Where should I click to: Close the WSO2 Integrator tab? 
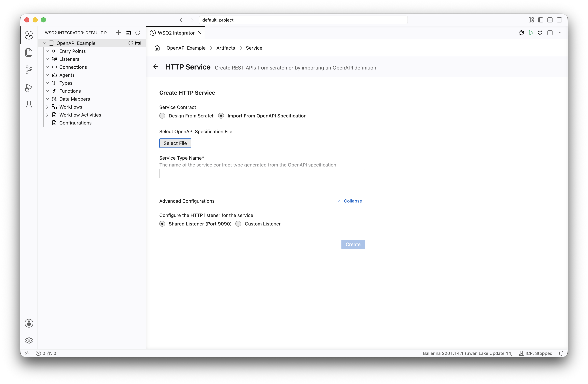click(200, 33)
